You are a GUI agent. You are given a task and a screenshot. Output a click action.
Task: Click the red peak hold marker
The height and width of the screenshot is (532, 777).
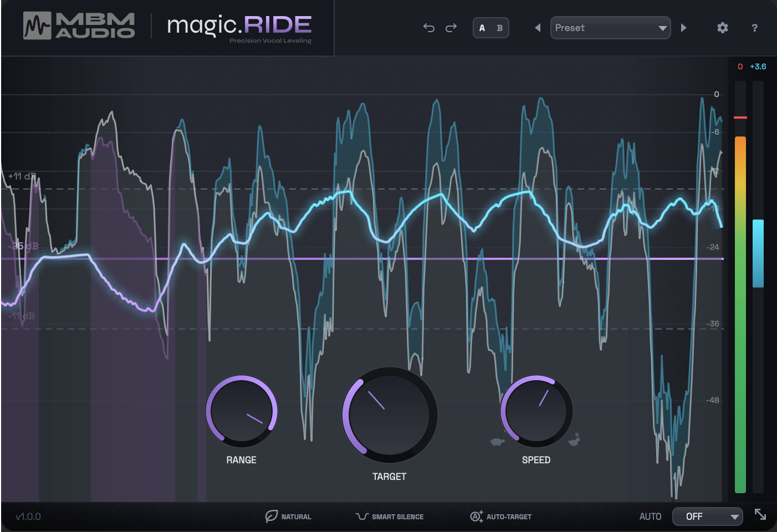740,117
